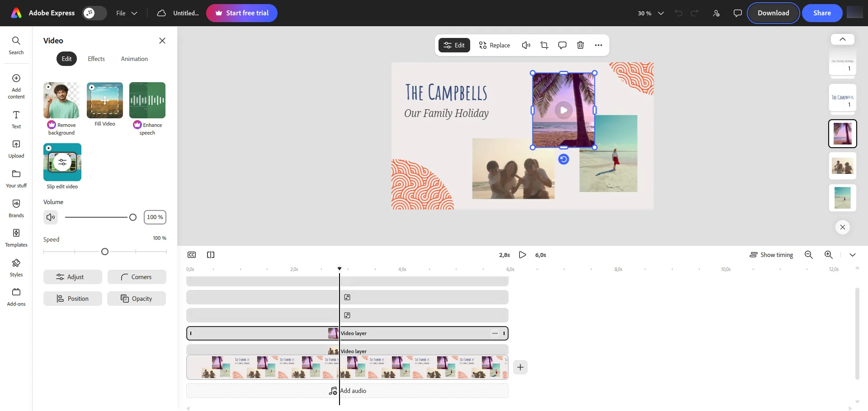
Task: Close the thumbnails panel with X button
Action: [843, 227]
